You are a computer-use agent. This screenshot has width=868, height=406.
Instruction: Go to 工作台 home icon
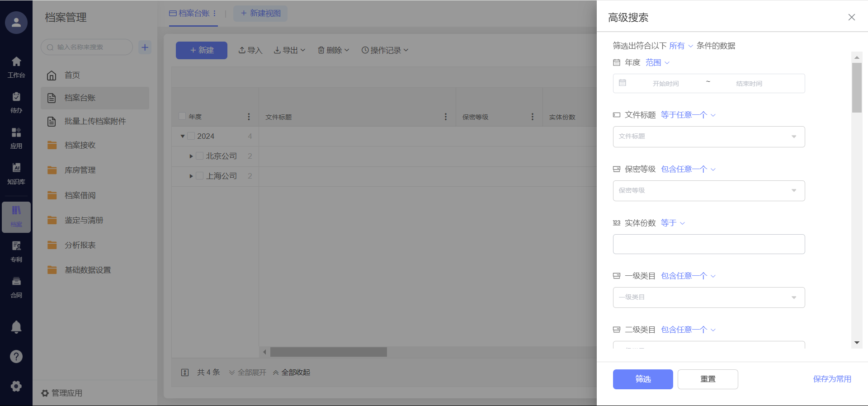click(16, 67)
